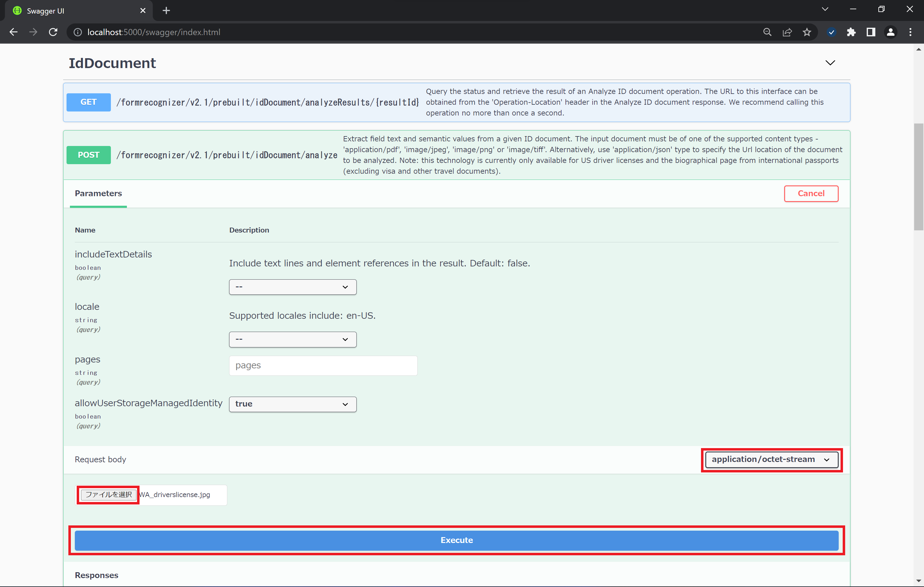This screenshot has width=924, height=587.
Task: Open the Chrome three-dot menu
Action: click(910, 32)
